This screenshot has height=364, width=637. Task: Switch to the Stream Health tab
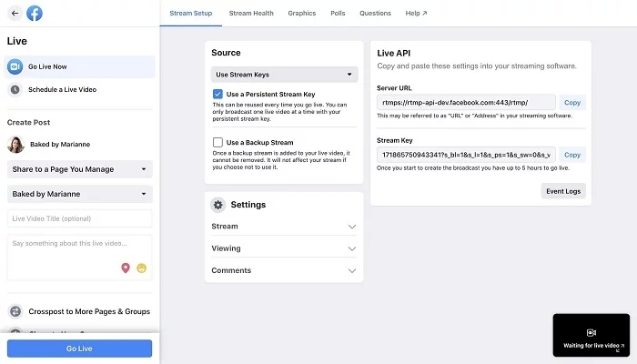coord(250,14)
